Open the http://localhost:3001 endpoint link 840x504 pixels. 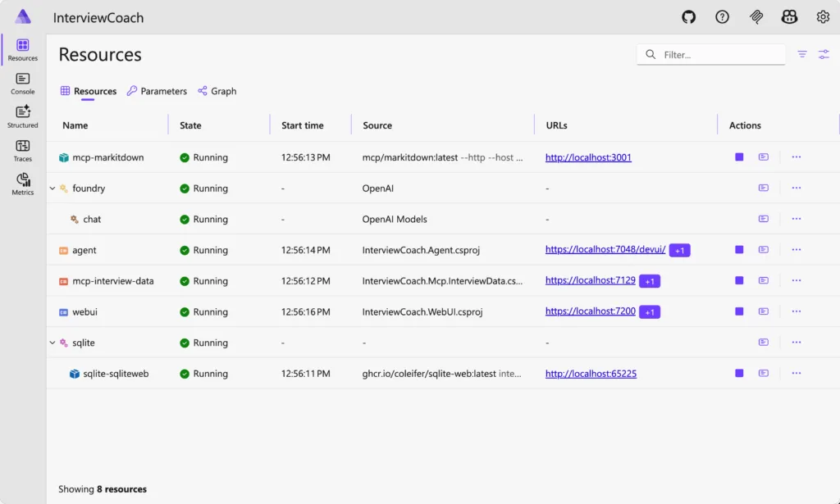pyautogui.click(x=587, y=157)
